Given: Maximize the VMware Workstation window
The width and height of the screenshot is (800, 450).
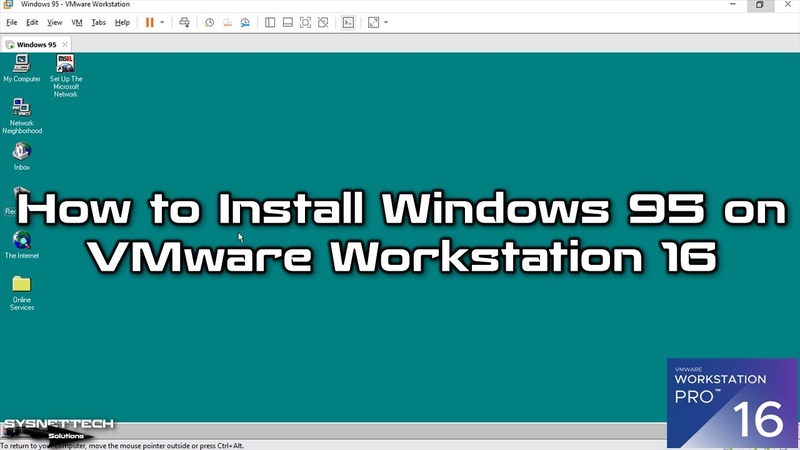Looking at the screenshot, I should coord(760,5).
